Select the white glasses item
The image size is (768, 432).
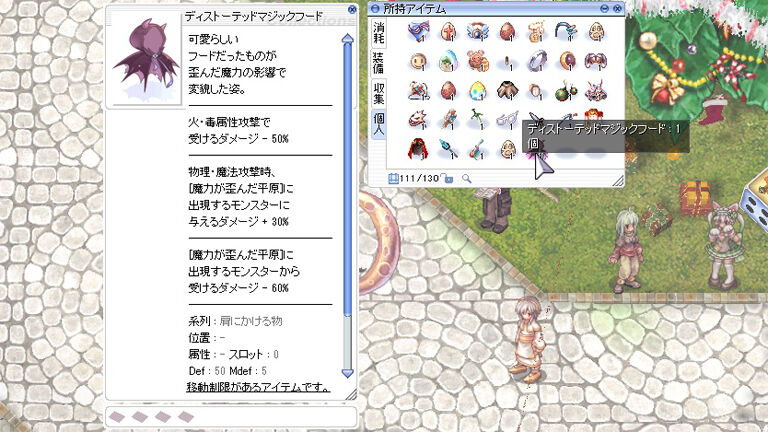[x=506, y=120]
